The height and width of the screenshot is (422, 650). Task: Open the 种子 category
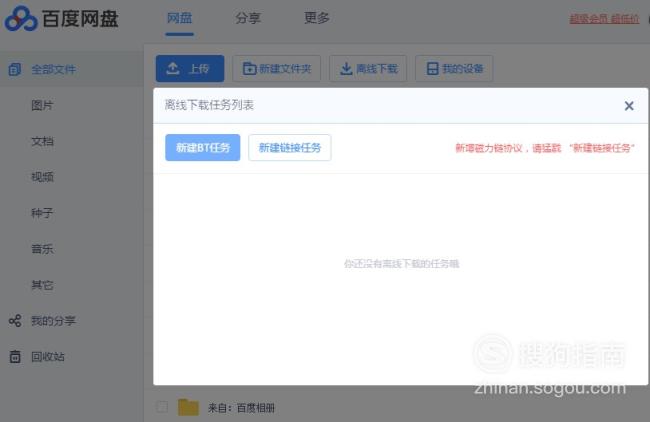(42, 213)
